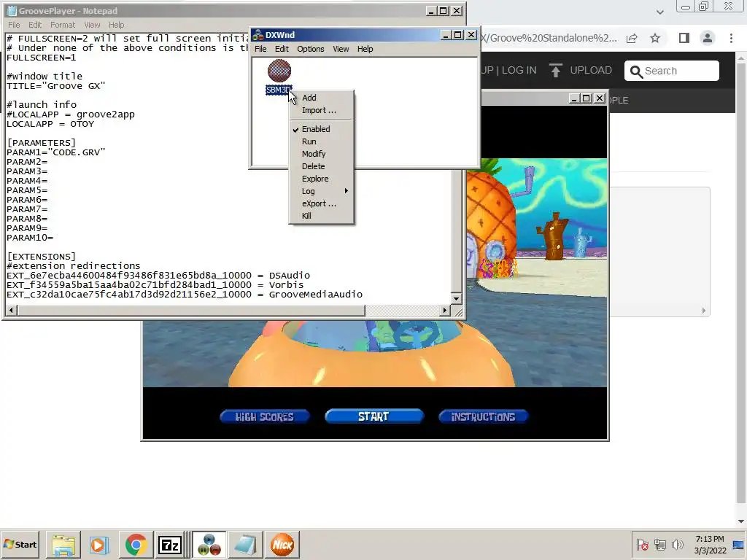Click Explore in the context menu
Image resolution: width=747 pixels, height=560 pixels.
[x=315, y=179]
